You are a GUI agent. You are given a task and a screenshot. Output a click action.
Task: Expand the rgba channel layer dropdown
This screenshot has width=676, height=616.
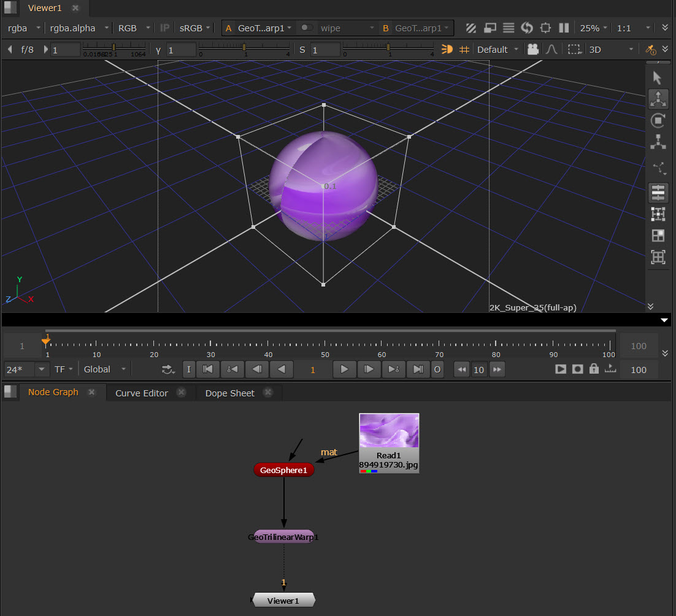(25, 28)
